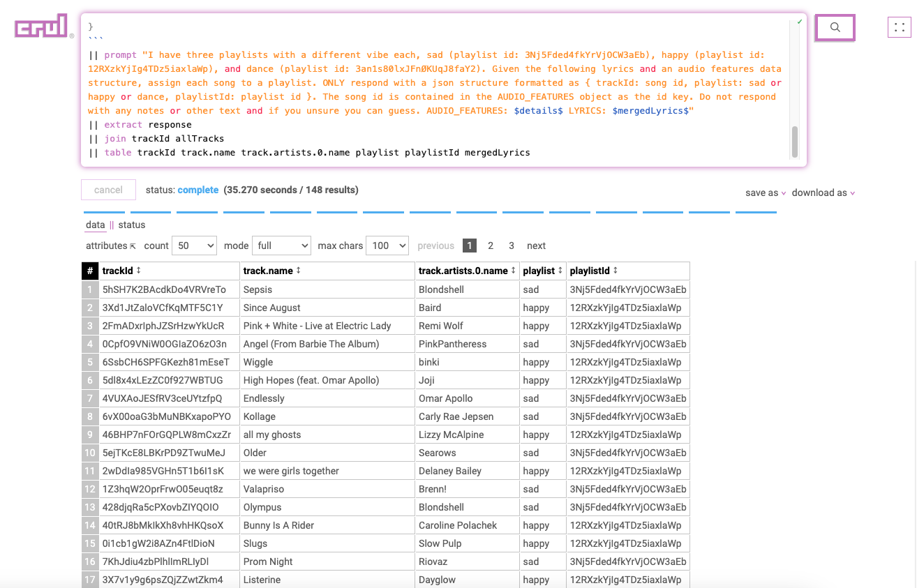This screenshot has width=917, height=588.
Task: Sort by track.artists.0.name column arrows
Action: click(x=514, y=271)
